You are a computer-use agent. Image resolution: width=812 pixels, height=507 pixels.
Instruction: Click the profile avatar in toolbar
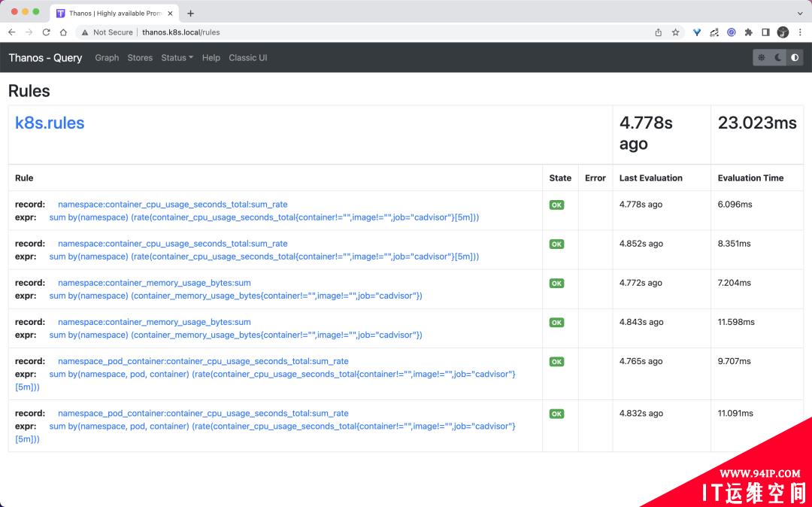(x=783, y=32)
